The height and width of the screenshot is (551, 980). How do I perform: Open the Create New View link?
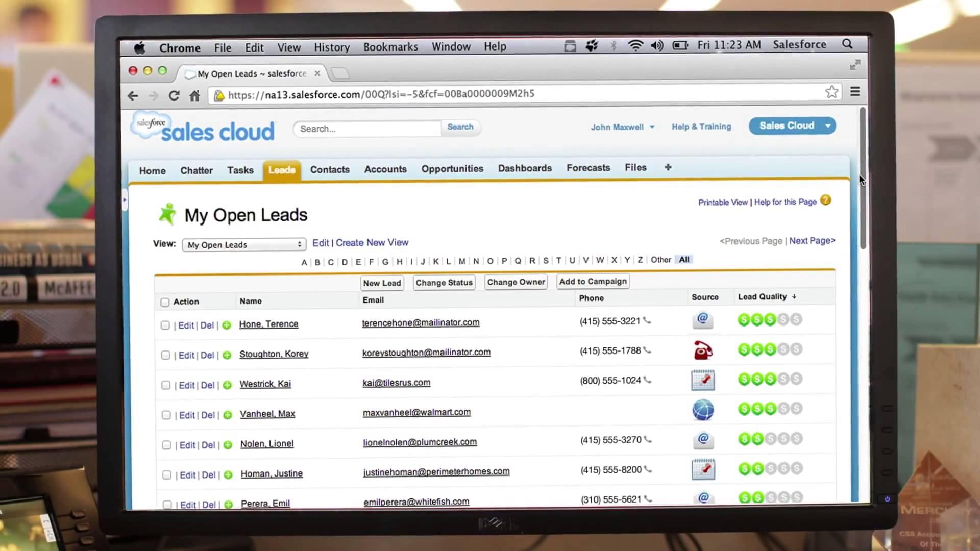coord(372,243)
